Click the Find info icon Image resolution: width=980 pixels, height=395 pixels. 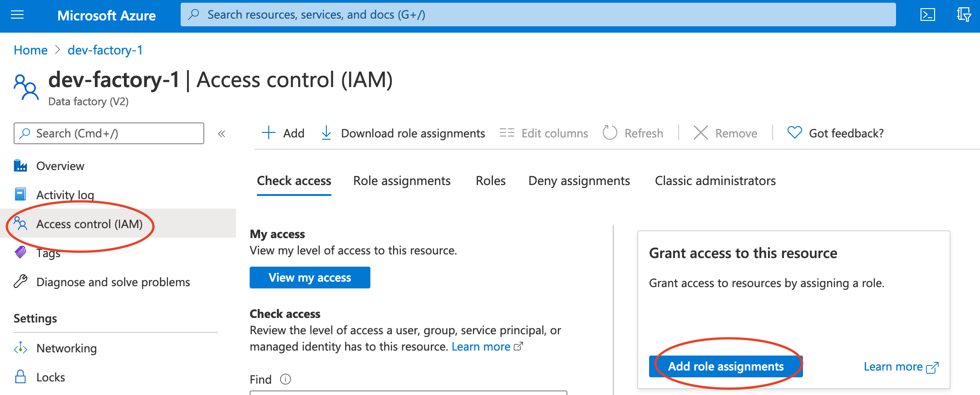coord(286,379)
